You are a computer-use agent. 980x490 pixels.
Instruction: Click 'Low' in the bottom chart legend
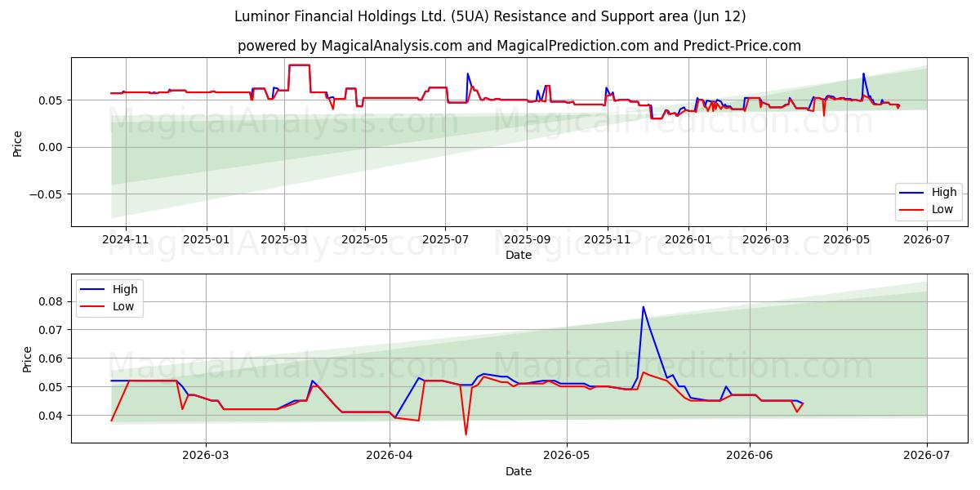[x=123, y=305]
